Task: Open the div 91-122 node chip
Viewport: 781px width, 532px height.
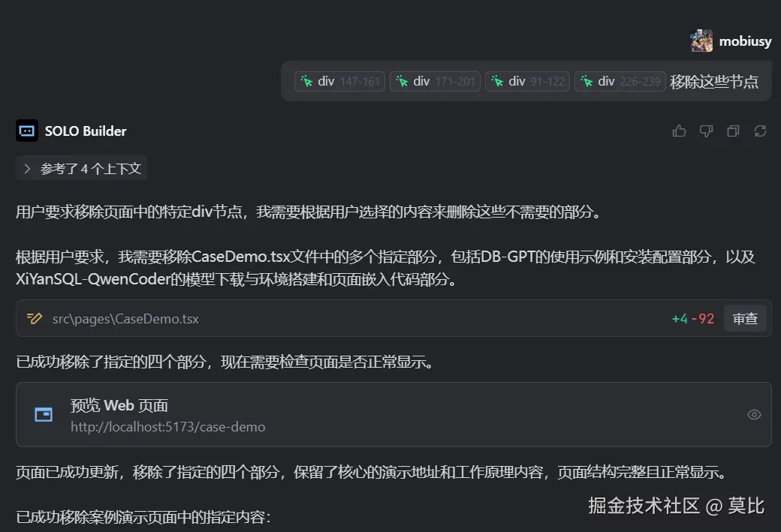Action: (527, 81)
